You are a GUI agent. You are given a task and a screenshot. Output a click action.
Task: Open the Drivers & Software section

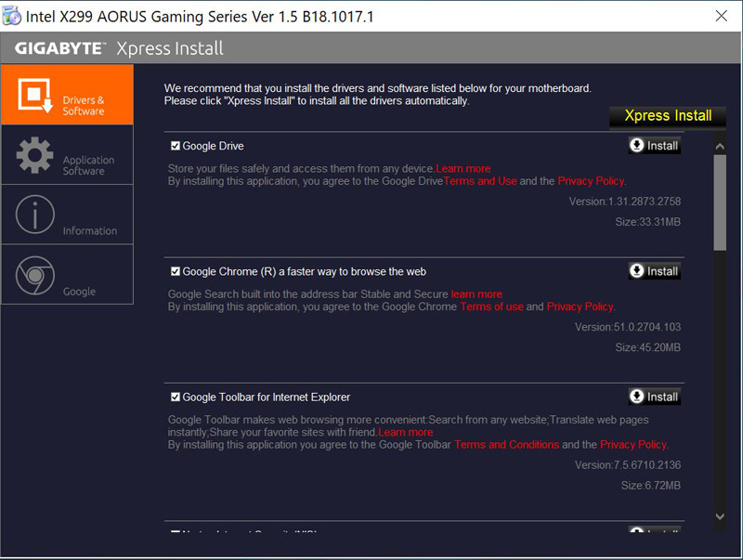[67, 95]
